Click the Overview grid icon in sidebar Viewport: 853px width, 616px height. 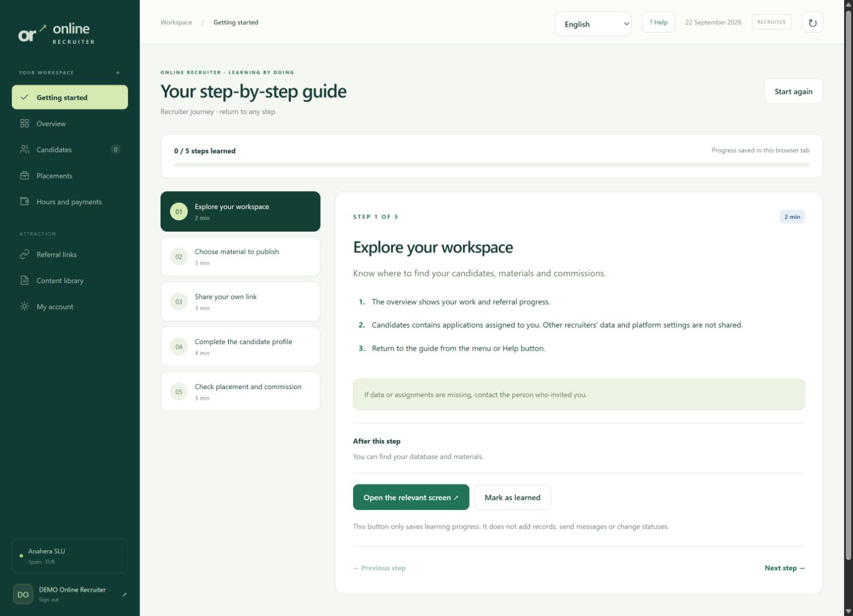point(25,123)
